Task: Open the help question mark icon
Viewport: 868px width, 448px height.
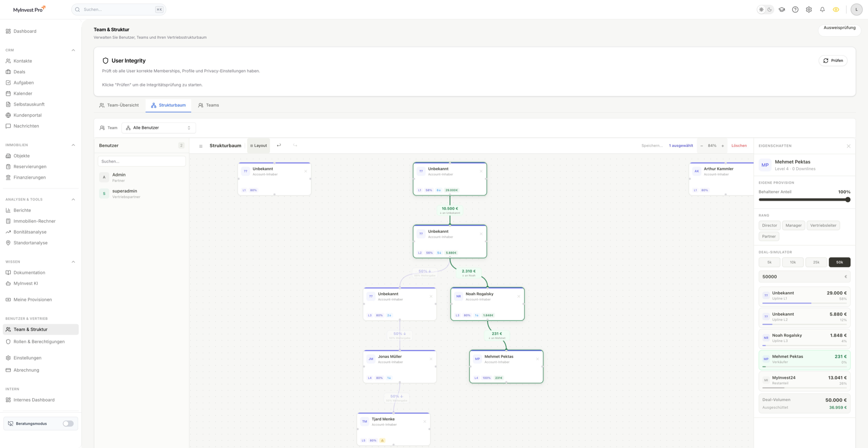Action: point(795,10)
